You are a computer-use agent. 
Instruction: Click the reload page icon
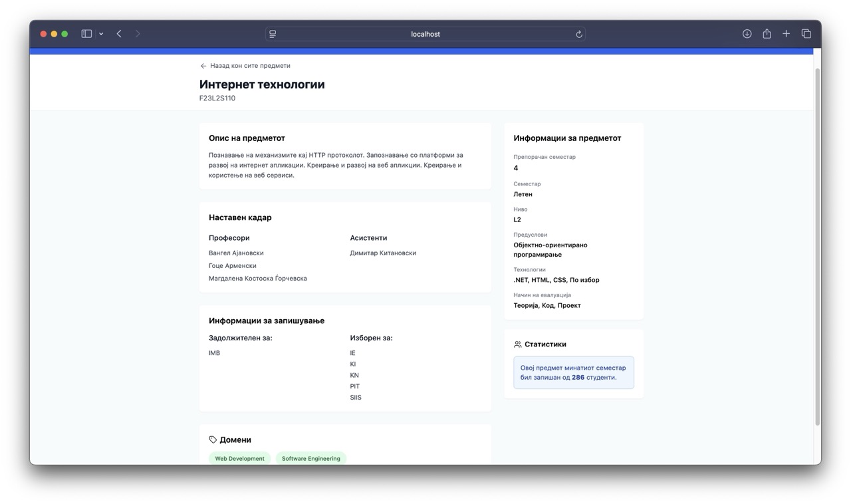pyautogui.click(x=579, y=34)
